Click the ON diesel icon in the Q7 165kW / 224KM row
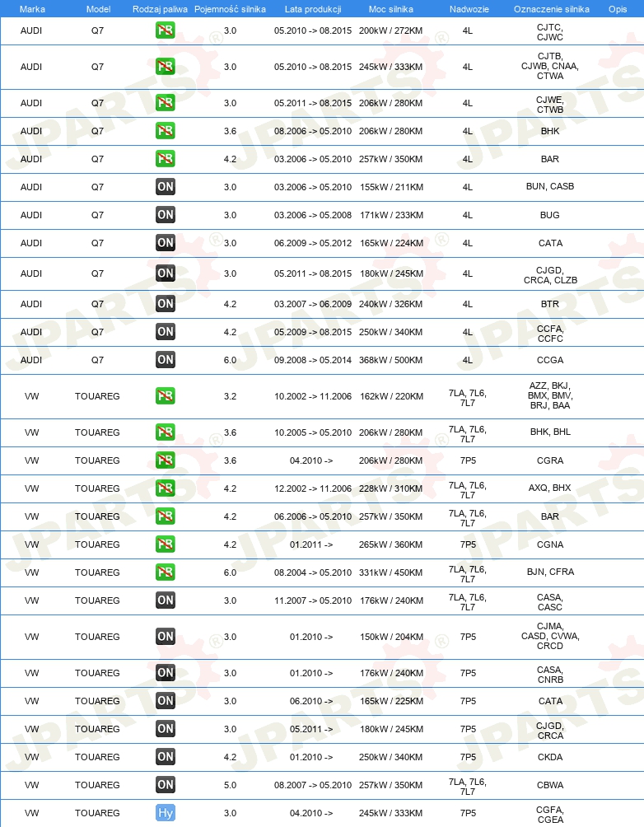Screen dimensions: 644x827 pyautogui.click(x=165, y=243)
